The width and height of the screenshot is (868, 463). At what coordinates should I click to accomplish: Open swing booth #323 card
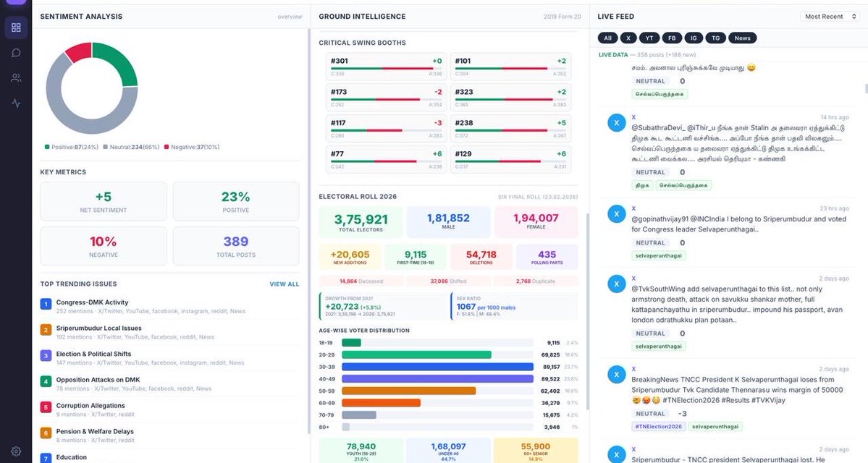coord(510,98)
